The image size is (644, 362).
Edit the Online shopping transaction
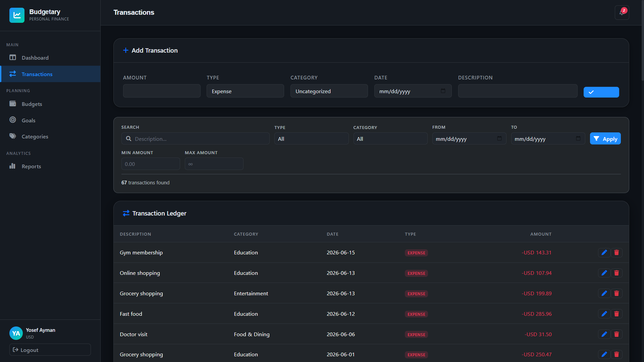click(x=604, y=273)
